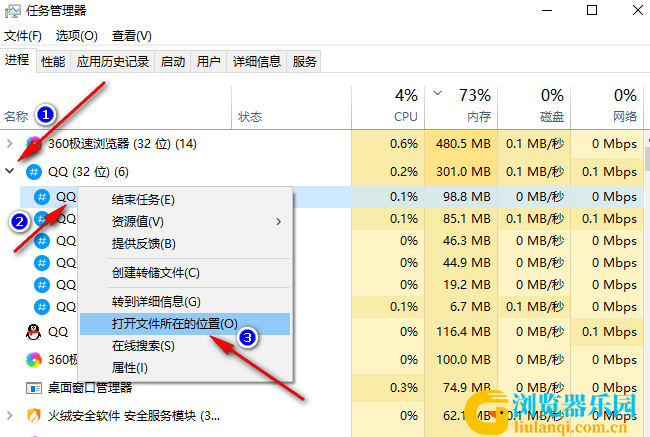The image size is (650, 437).
Task: Minimize the Task Manager window
Action: [547, 10]
